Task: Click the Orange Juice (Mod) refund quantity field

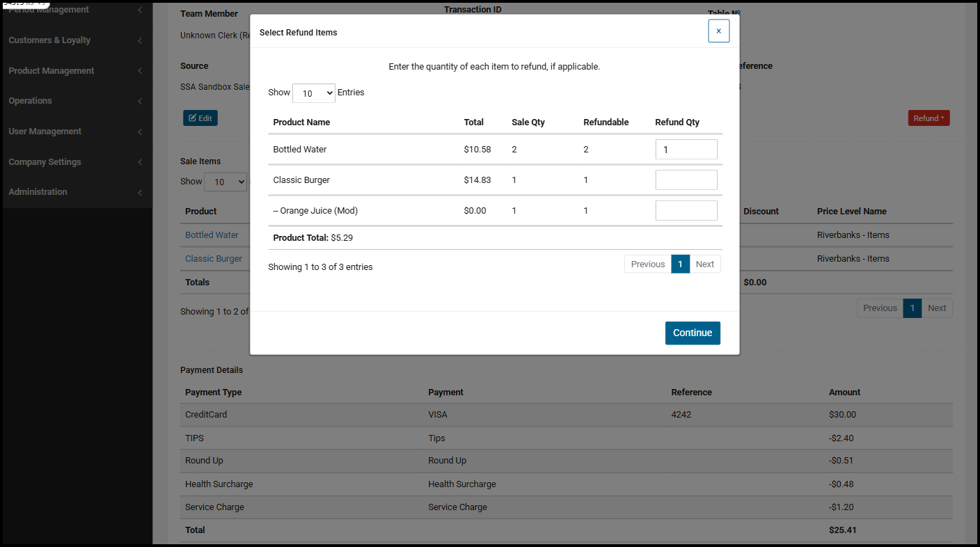Action: (x=686, y=211)
